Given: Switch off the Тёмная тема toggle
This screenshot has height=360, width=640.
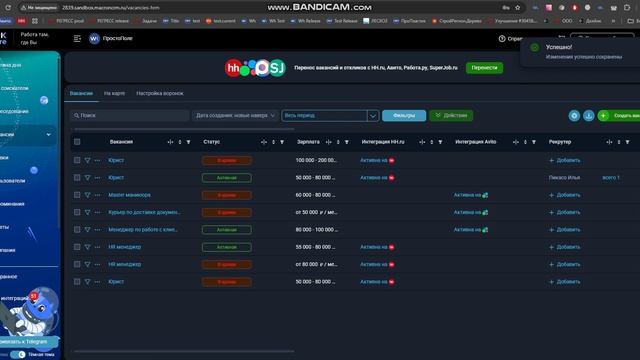Looking at the screenshot, I should [x=18, y=354].
